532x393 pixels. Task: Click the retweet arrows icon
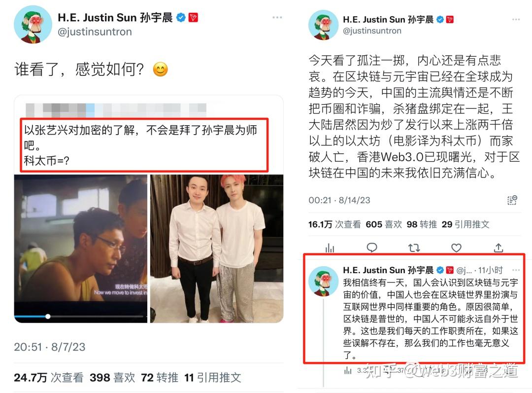coord(414,248)
